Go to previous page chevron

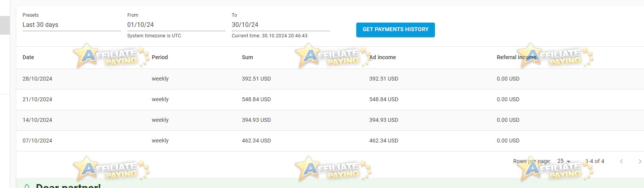[621, 161]
